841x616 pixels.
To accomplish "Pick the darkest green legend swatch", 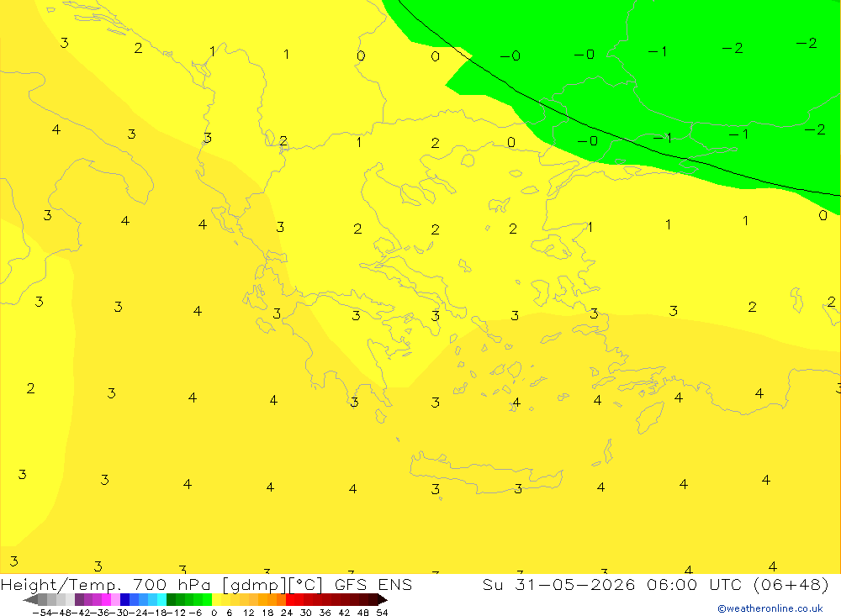I will (171, 600).
